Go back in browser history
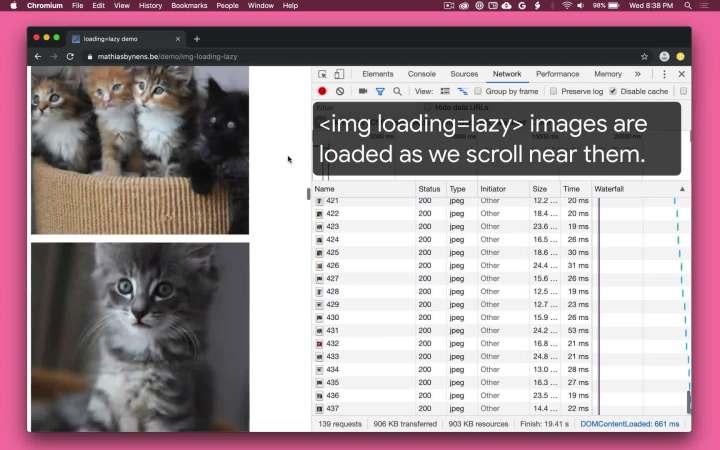 tap(38, 56)
